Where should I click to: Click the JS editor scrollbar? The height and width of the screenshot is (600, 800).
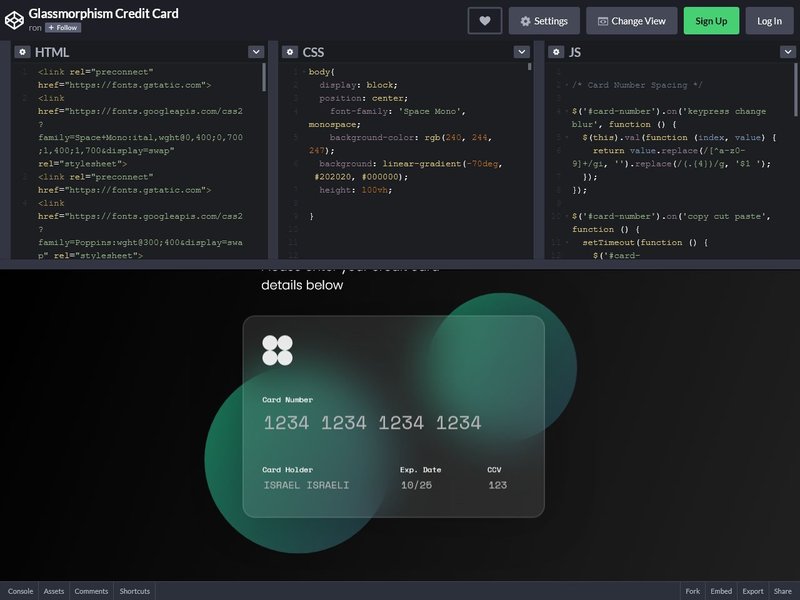pos(795,90)
